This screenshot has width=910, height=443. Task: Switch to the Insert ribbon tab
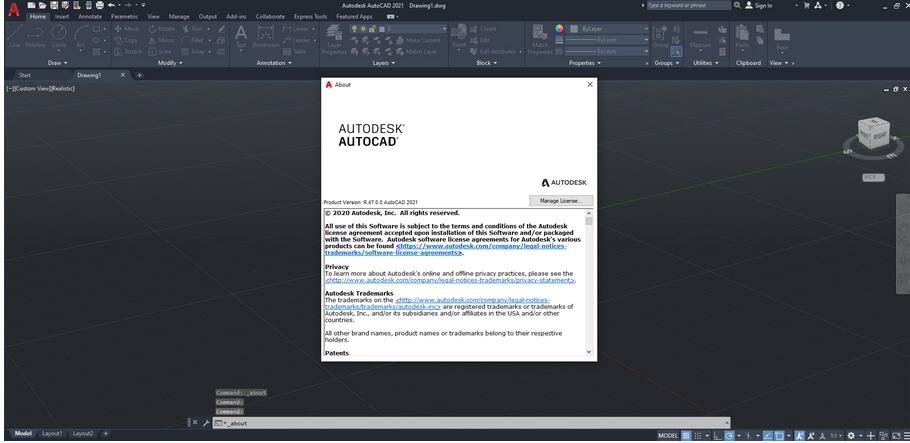coord(62,17)
